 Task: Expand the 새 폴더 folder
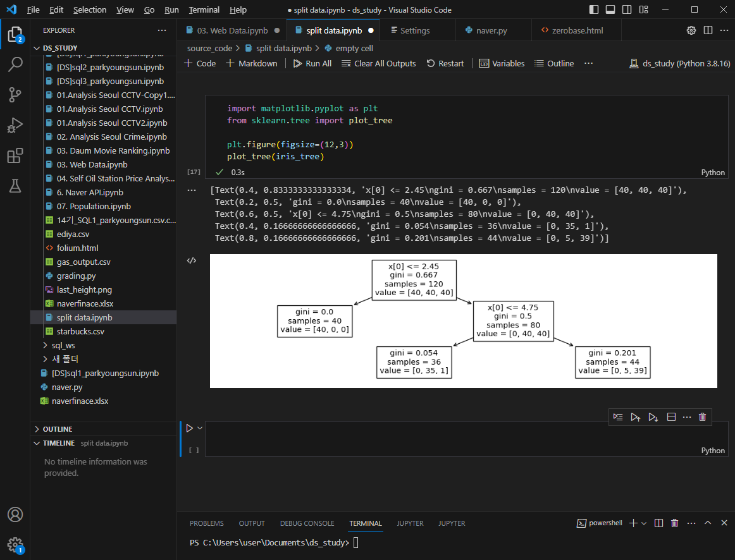pyautogui.click(x=103, y=359)
